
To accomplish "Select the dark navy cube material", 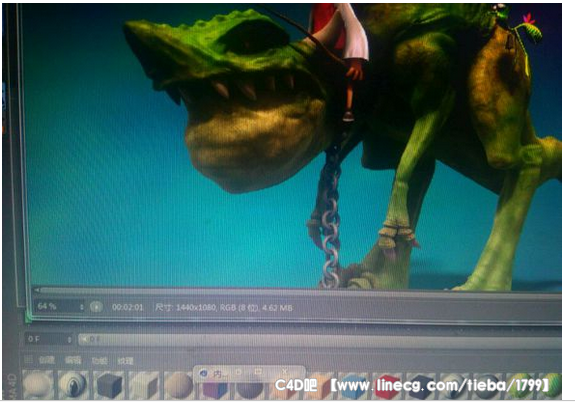I will point(421,387).
